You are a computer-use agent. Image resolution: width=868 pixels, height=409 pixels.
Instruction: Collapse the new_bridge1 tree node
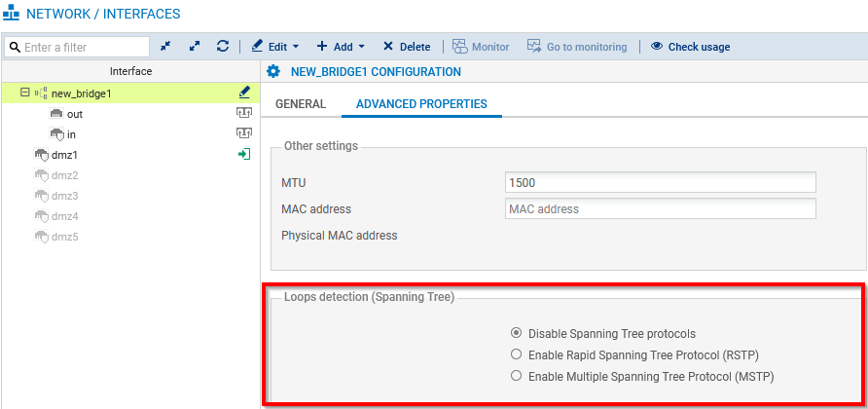tap(25, 93)
